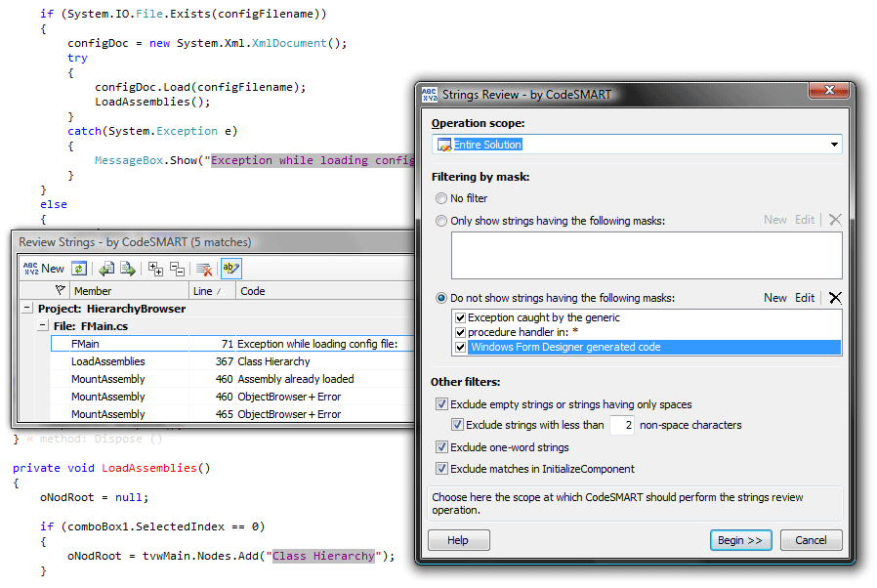Select the 'Assembly already loaded' row

pyautogui.click(x=232, y=379)
